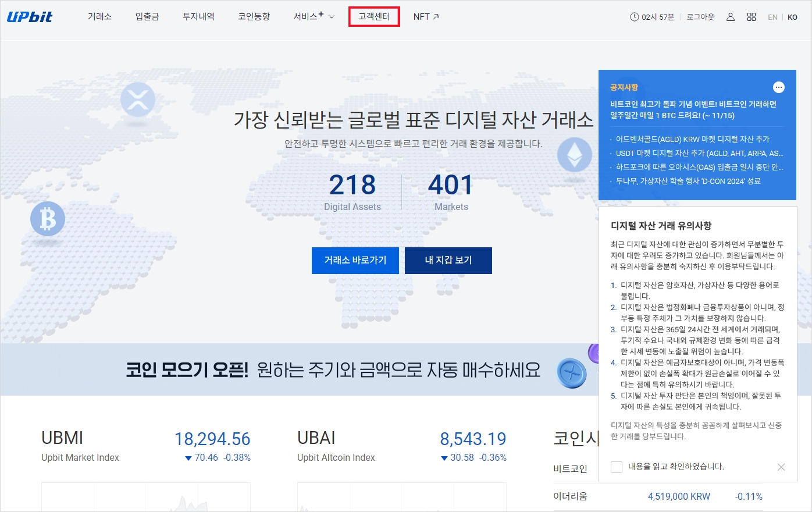Viewport: 812px width, 512px height.
Task: Open the 거래소 menu
Action: (x=99, y=17)
